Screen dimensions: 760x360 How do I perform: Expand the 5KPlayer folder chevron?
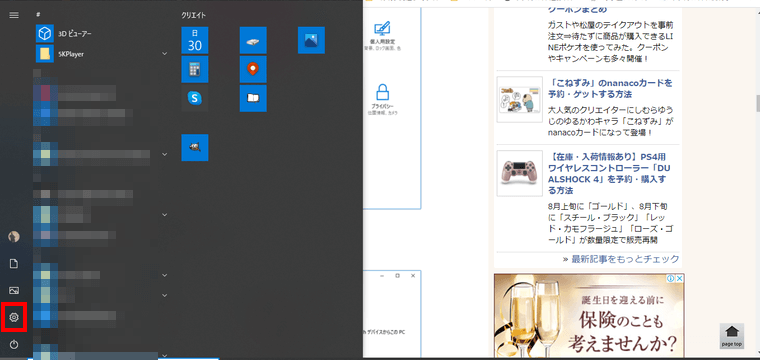[164, 53]
